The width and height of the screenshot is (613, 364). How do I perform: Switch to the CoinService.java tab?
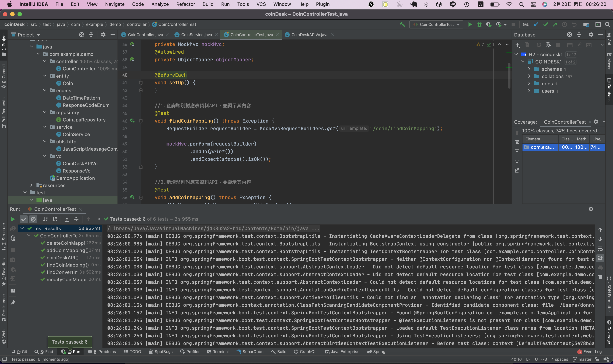[x=196, y=35]
